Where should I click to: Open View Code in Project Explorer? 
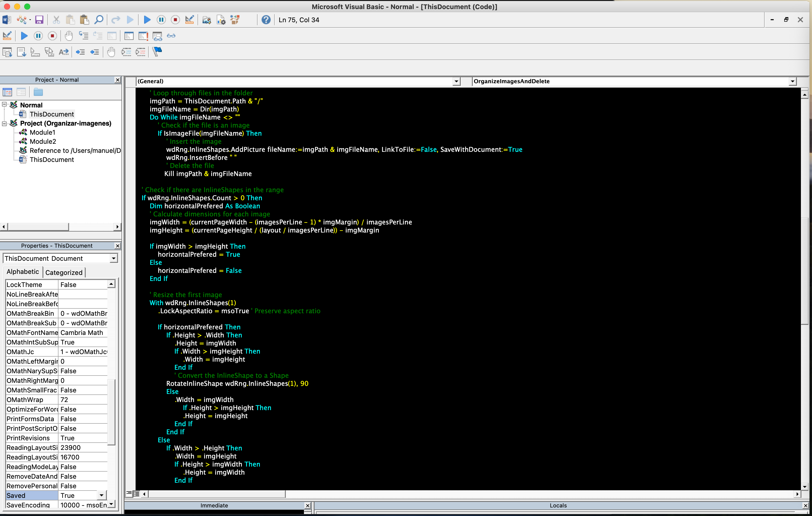click(x=7, y=92)
